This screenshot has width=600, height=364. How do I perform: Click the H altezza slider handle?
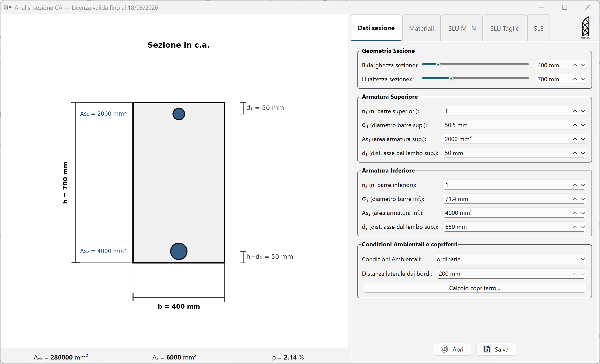(x=451, y=79)
